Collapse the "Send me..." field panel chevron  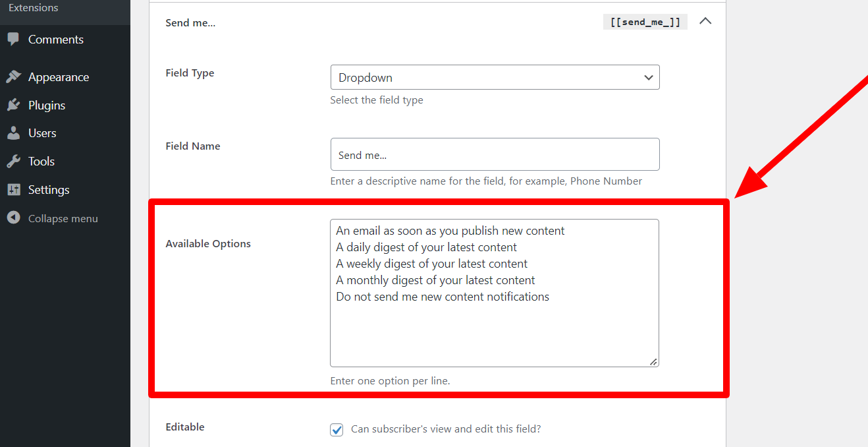point(705,21)
